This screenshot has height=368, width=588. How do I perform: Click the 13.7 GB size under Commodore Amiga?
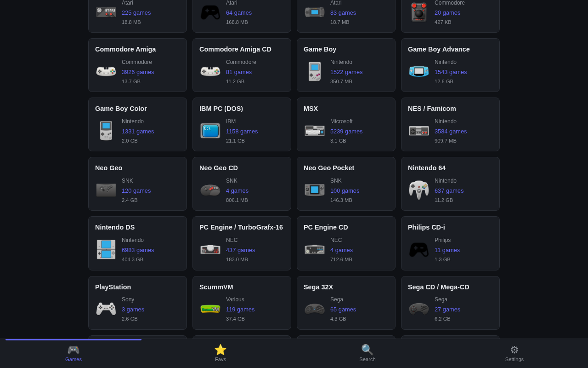[x=131, y=81]
